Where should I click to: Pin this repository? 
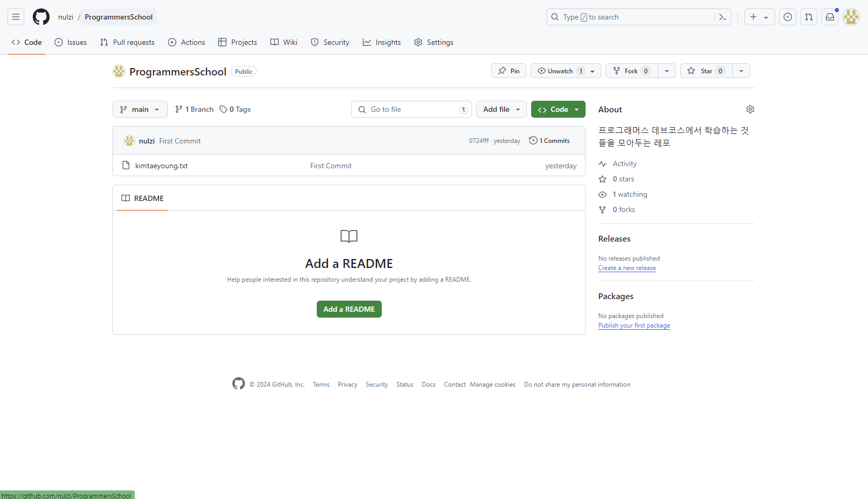[508, 71]
